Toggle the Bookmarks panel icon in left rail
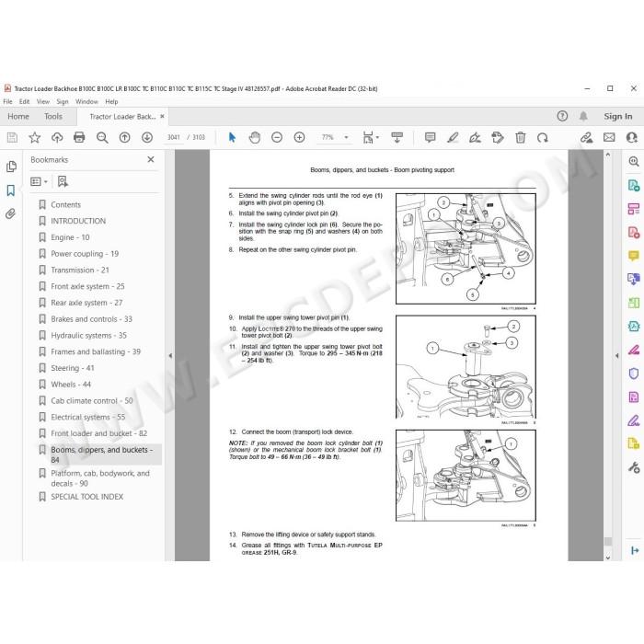Viewport: 644px width, 644px height. (x=11, y=190)
